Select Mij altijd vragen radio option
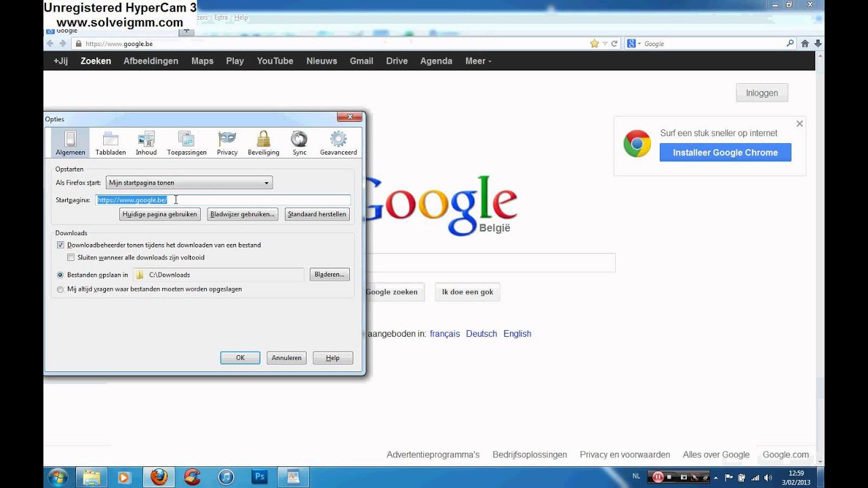 pos(60,289)
